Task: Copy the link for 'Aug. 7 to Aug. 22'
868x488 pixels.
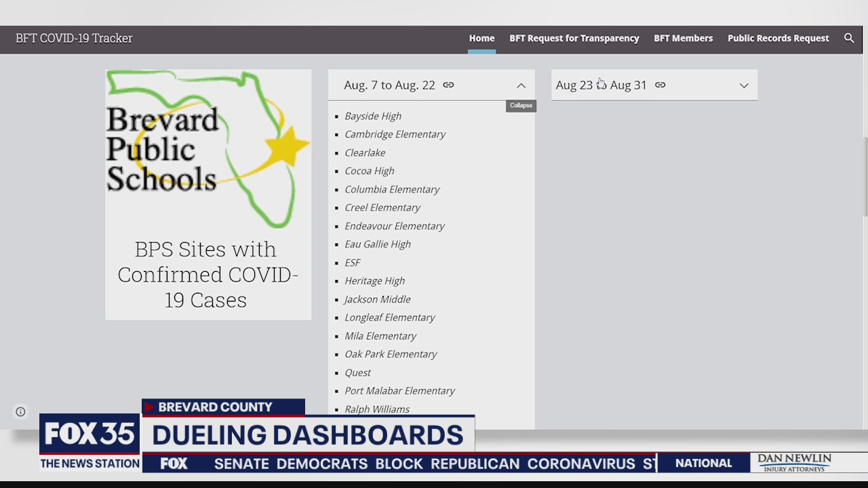Action: tap(448, 85)
